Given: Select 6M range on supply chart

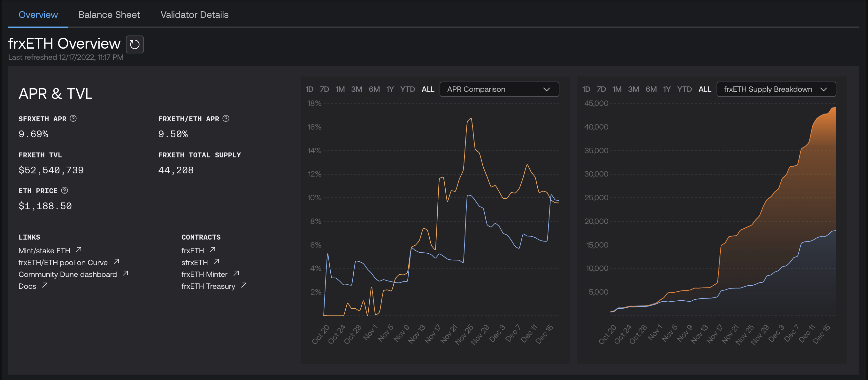Looking at the screenshot, I should pos(651,89).
